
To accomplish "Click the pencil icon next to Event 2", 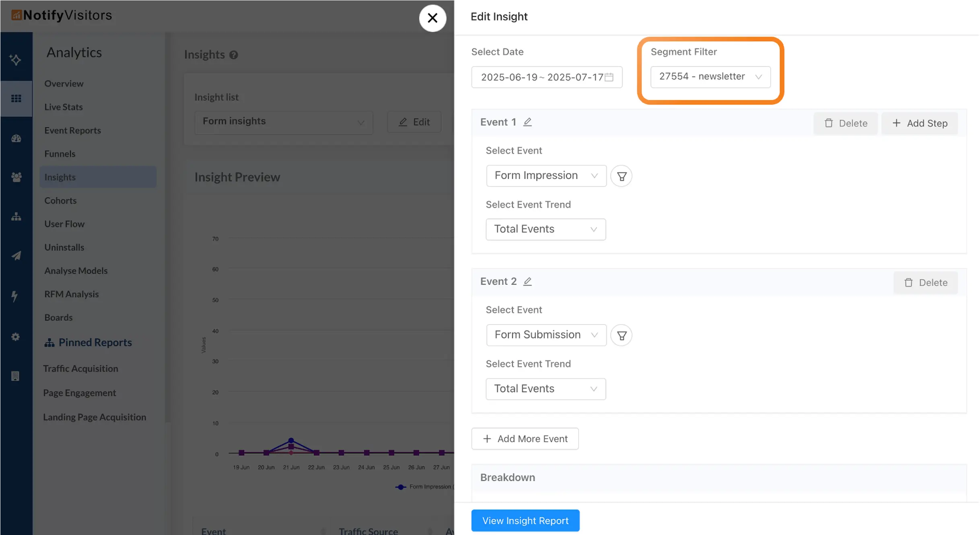I will [527, 281].
